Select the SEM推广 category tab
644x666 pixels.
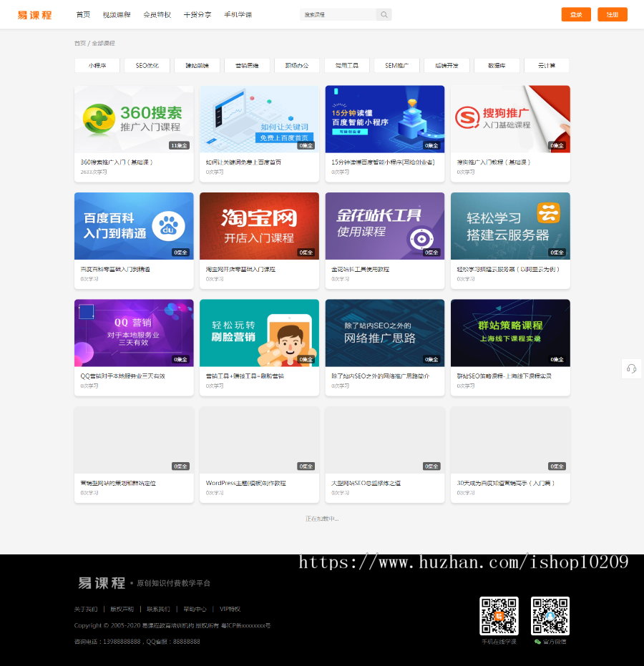396,65
